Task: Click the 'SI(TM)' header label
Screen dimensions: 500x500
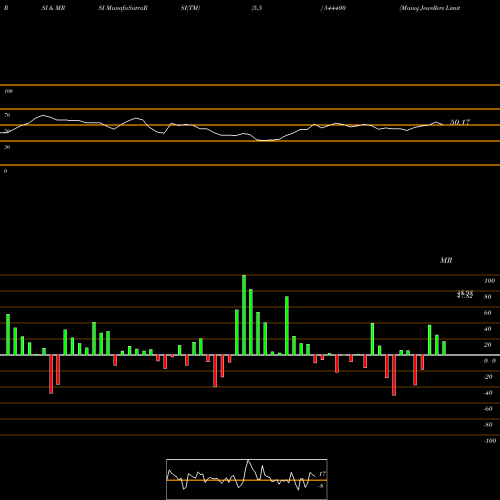Action: tap(190, 8)
